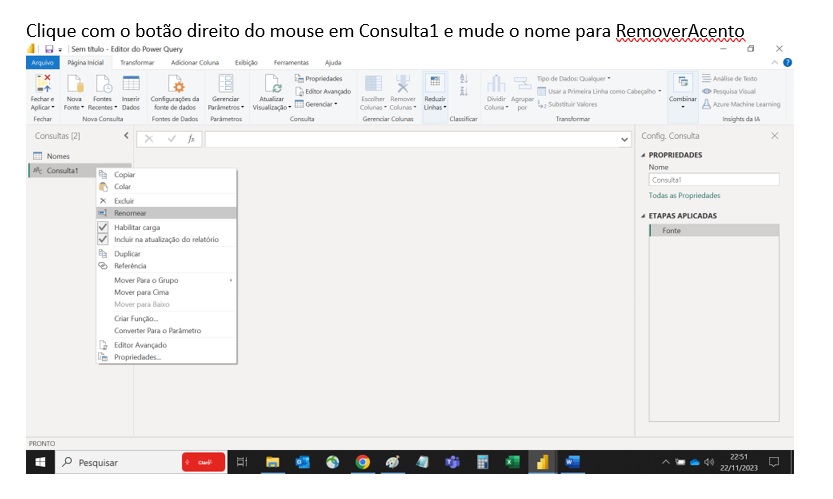Click Substituir Valores in ribbon
833x499 pixels.
click(x=567, y=104)
